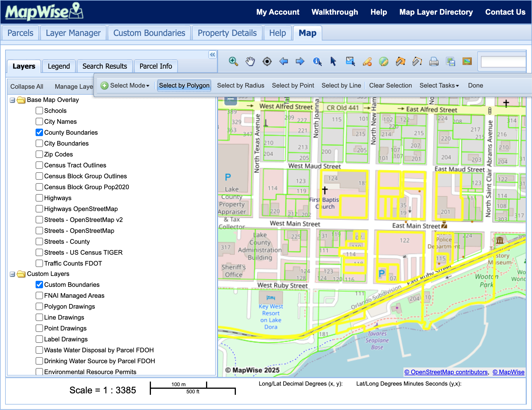Enable the Zip Codes layer checkbox
Screen dimensions: 532x410
click(x=39, y=154)
